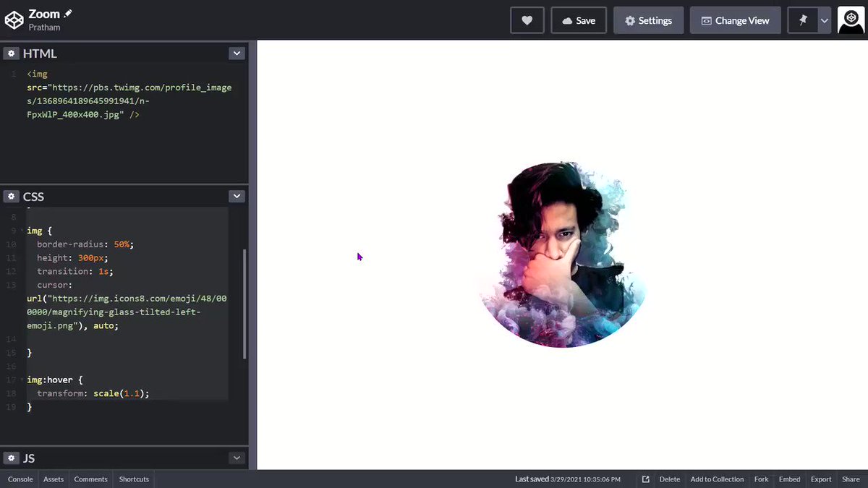Click Share in footer
Screen dimensions: 868x488
tap(851, 479)
